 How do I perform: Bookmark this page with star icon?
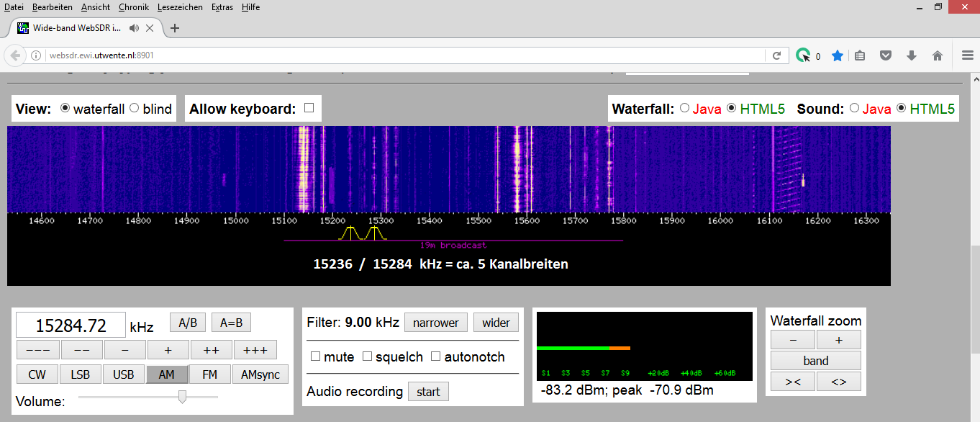[x=838, y=55]
